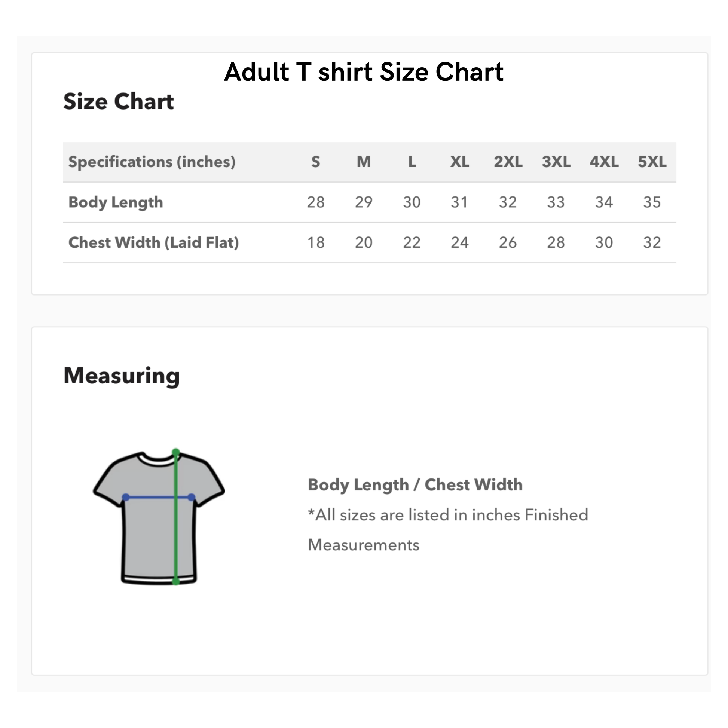Click the Body Length row label
This screenshot has height=728, width=728.
click(x=116, y=202)
